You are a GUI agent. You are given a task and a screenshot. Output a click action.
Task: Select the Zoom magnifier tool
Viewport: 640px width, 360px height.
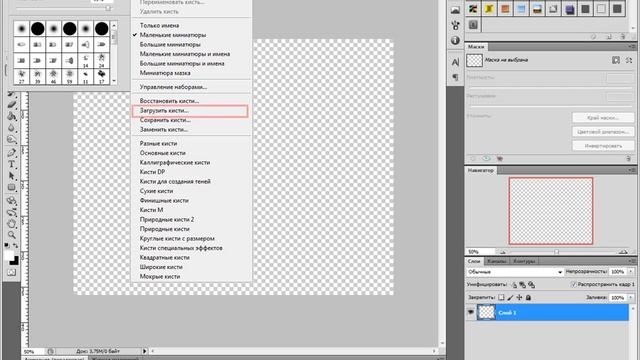(11, 235)
